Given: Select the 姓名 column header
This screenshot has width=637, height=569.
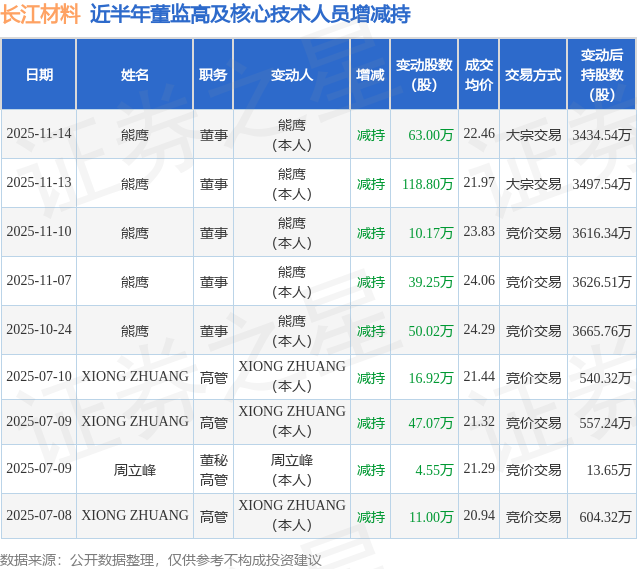Looking at the screenshot, I should tap(134, 75).
